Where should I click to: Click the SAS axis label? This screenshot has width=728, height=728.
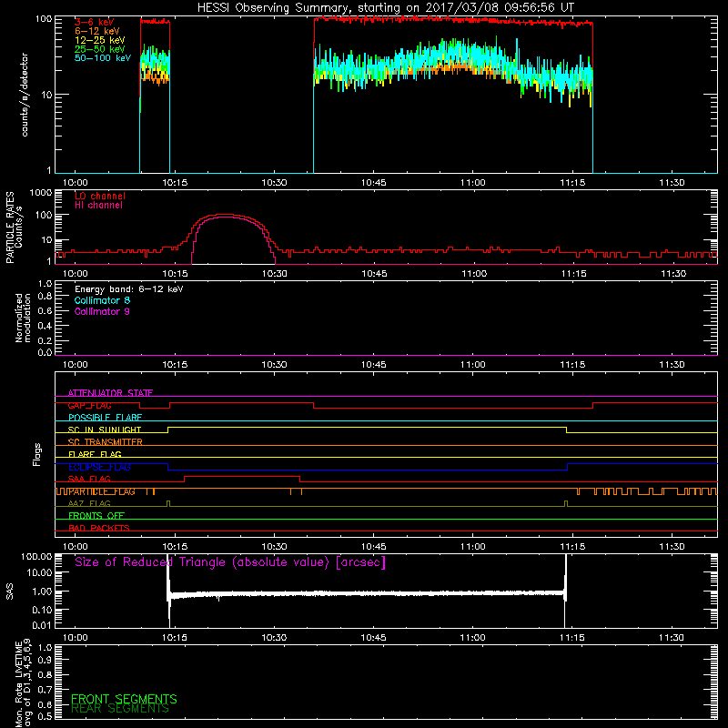(10, 591)
